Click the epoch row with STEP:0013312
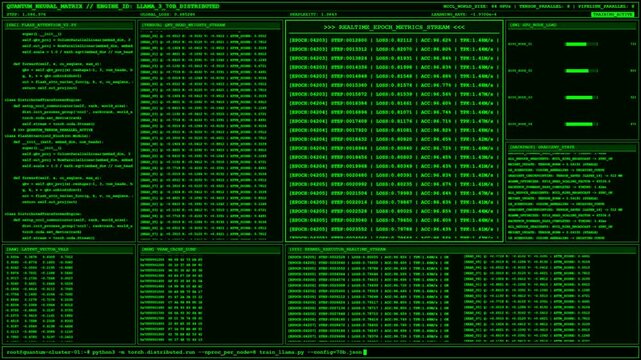The width and height of the screenshot is (641, 360). [394, 49]
